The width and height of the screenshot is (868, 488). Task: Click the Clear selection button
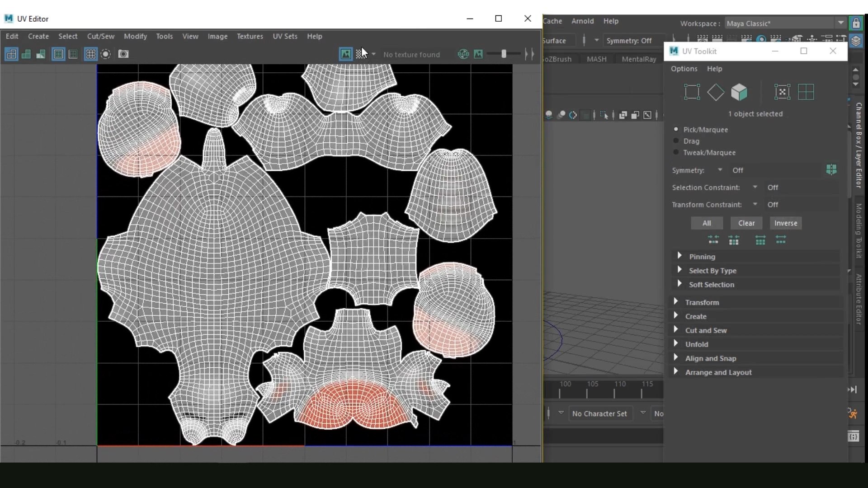coord(746,223)
